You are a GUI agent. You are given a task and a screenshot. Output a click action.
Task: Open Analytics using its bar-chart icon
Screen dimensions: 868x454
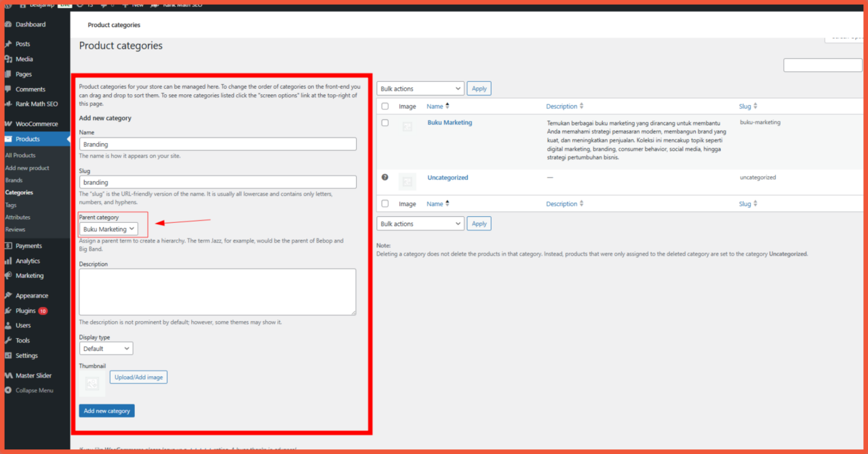pos(8,261)
